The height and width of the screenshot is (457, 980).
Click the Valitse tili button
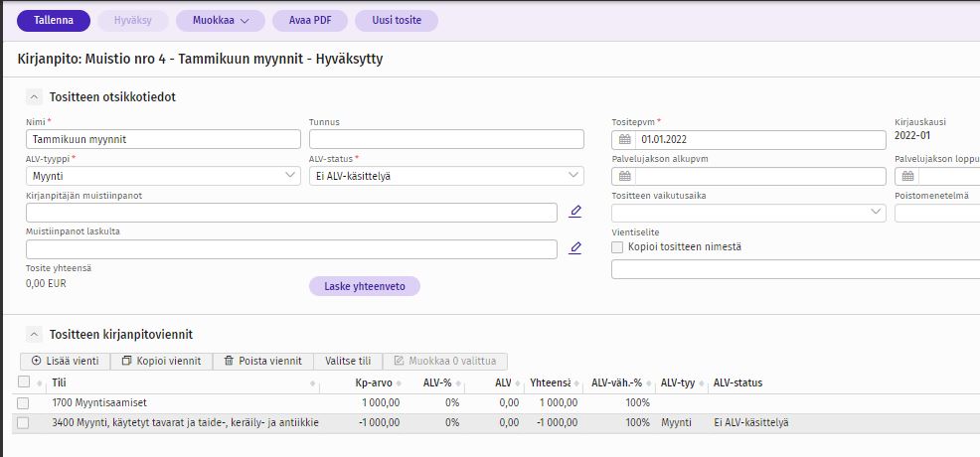(348, 361)
